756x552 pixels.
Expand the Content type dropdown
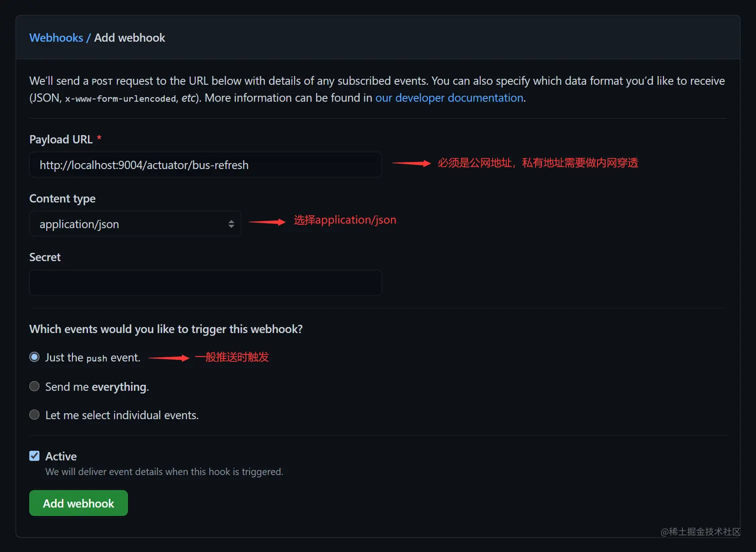pyautogui.click(x=135, y=223)
